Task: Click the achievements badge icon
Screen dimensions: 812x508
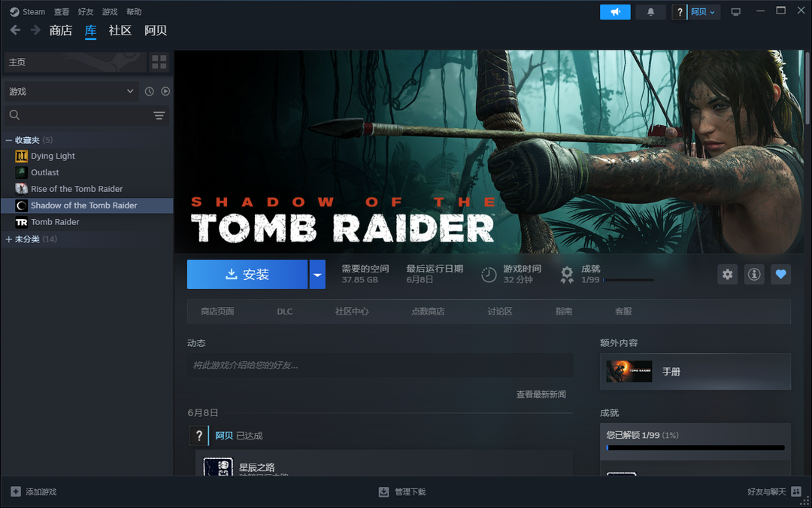Action: (x=567, y=274)
